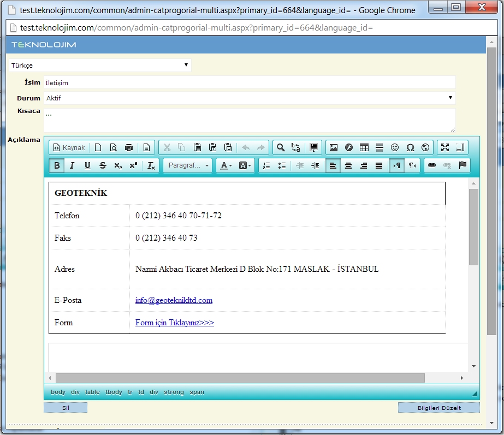
Task: Toggle Strikethrough formatting
Action: tap(103, 165)
